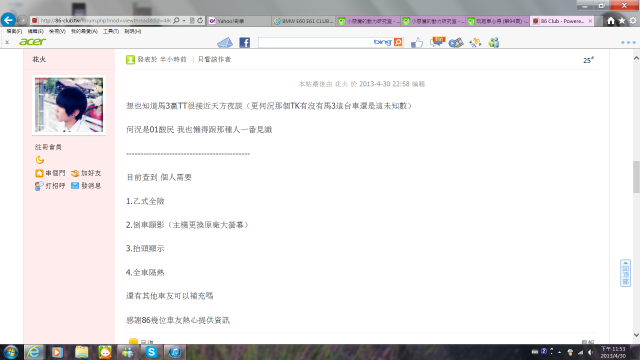This screenshot has height=360, width=640.
Task: Click the yellow moon rank icon
Action: click(x=40, y=160)
